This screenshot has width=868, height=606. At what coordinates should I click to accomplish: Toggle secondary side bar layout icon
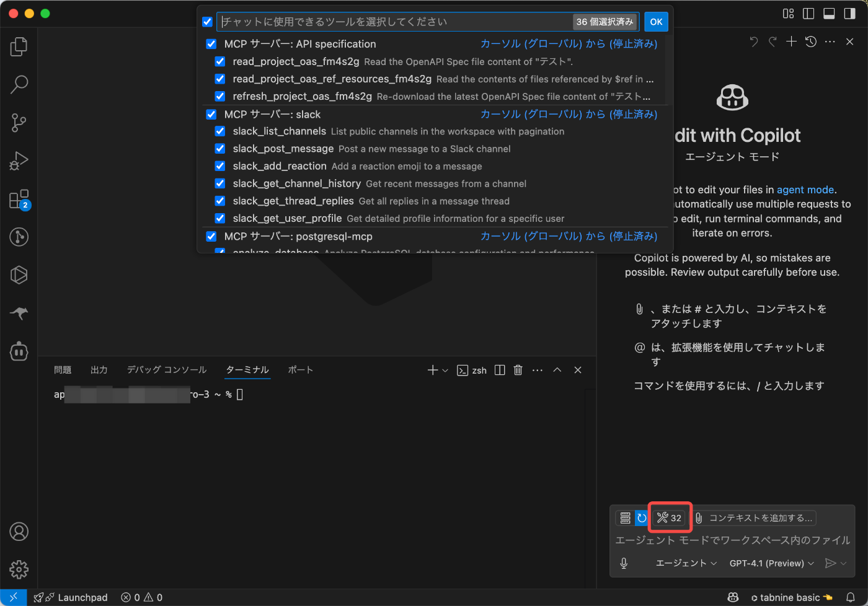tap(850, 14)
